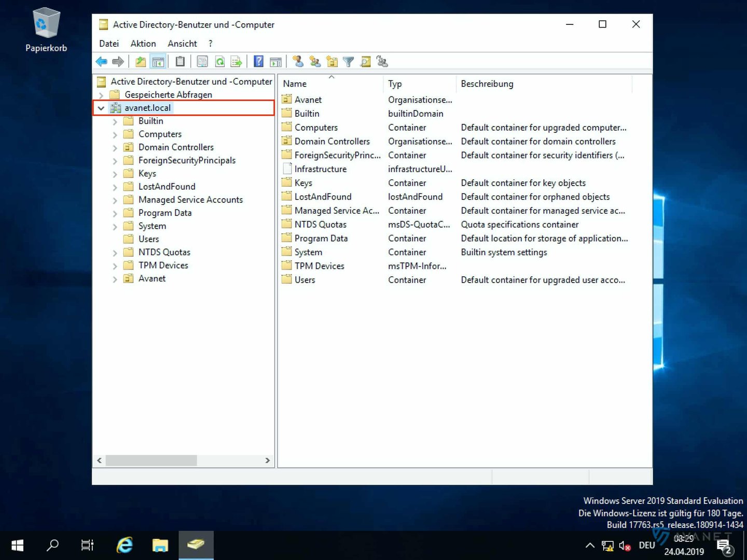Click the clipboard icon in the toolbar
Image resolution: width=747 pixels, height=560 pixels.
[x=180, y=62]
